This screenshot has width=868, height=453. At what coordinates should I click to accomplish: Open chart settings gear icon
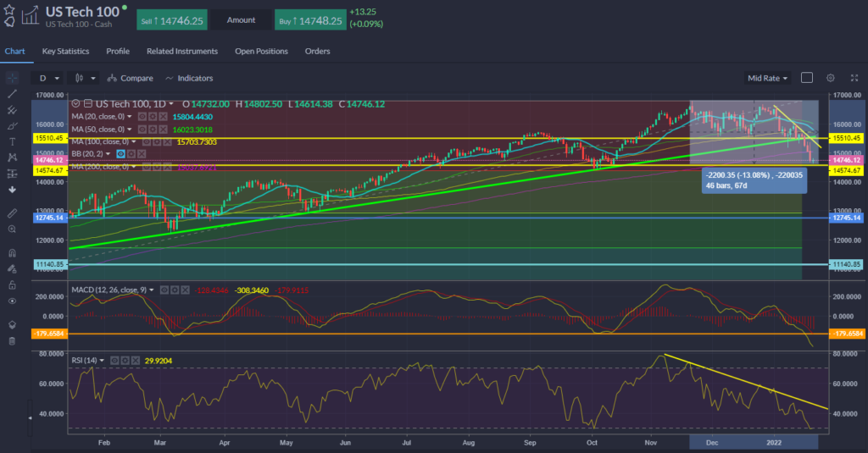[x=830, y=78]
